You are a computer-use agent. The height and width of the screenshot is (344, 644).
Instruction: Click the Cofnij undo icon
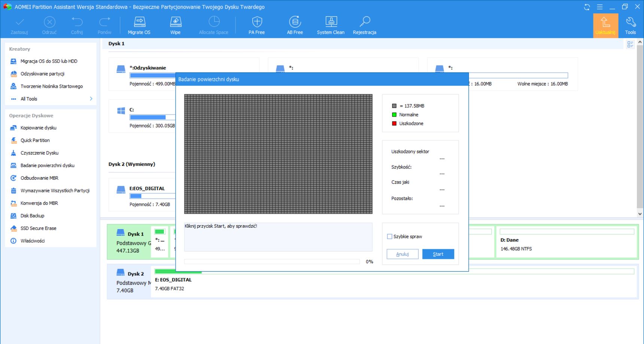(x=77, y=22)
